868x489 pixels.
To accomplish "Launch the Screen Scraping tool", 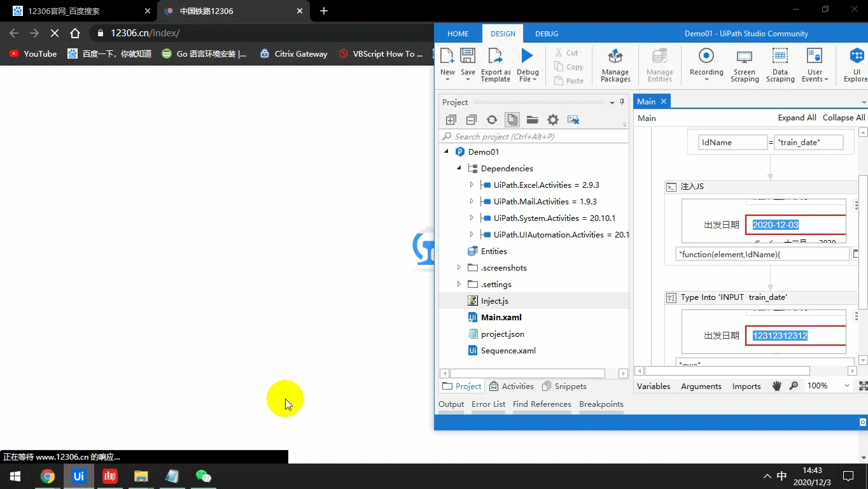I will (744, 65).
